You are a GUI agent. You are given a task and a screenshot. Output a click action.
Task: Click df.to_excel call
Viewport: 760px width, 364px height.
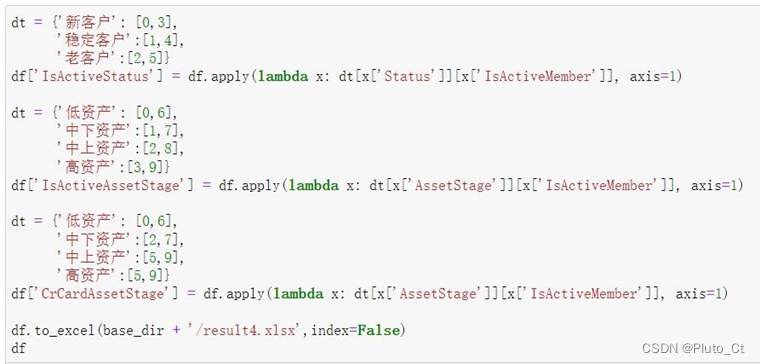(54, 331)
